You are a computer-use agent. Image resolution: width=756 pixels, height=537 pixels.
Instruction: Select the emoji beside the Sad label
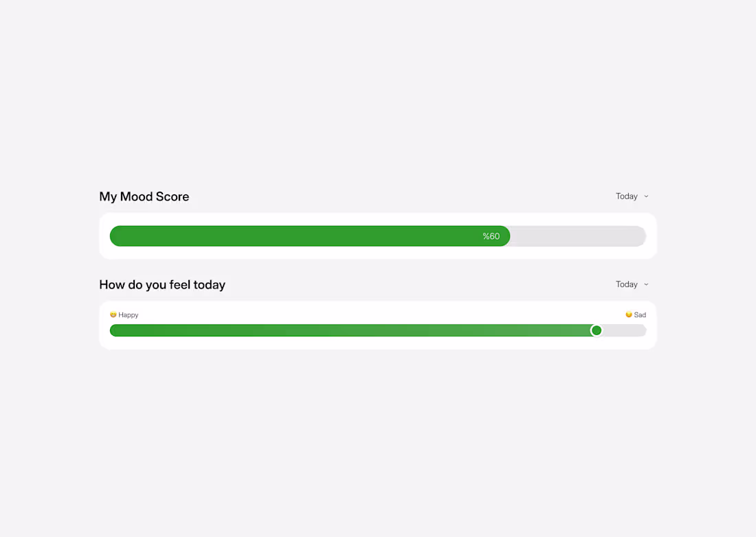click(627, 315)
